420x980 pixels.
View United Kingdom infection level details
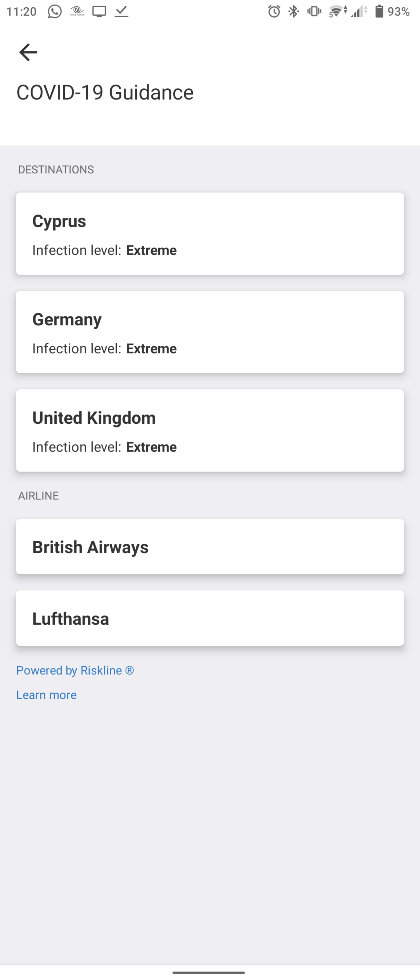point(210,430)
